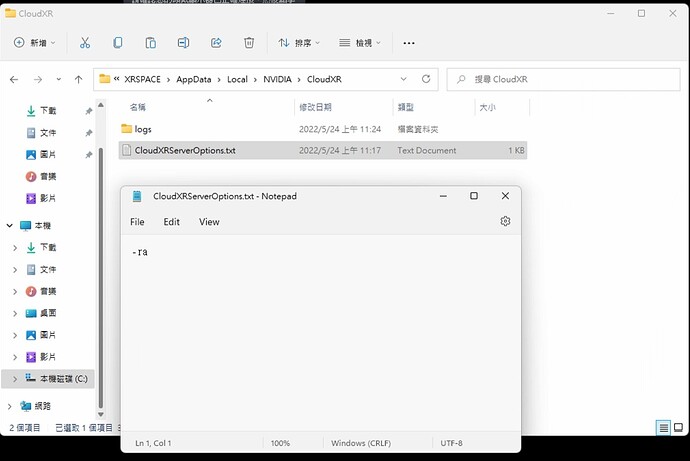Go up one folder level arrow
The width and height of the screenshot is (690, 461).
(x=78, y=79)
